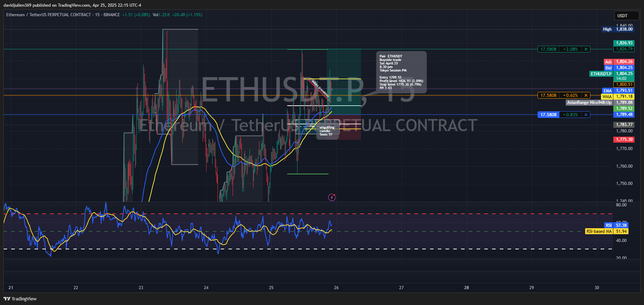Image resolution: width=644 pixels, height=305 pixels.
Task: Click the AsianRange Nico948:Up label
Action: (x=589, y=102)
